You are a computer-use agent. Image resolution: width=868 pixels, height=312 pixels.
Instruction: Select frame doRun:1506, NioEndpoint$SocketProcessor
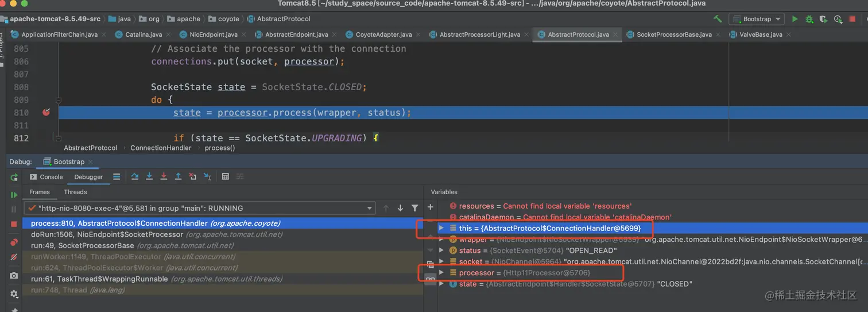point(223,234)
